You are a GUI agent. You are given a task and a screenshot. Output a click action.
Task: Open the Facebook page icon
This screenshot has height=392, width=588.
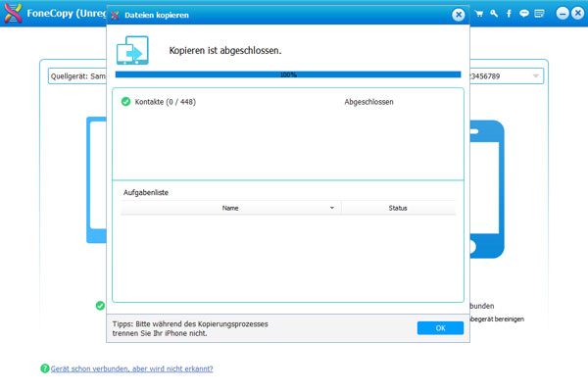(x=509, y=15)
